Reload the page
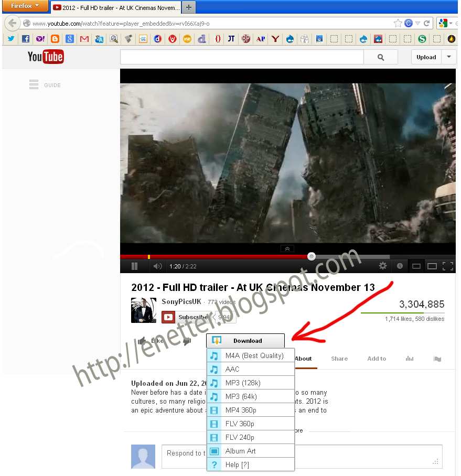The image size is (461, 476). 427,24
